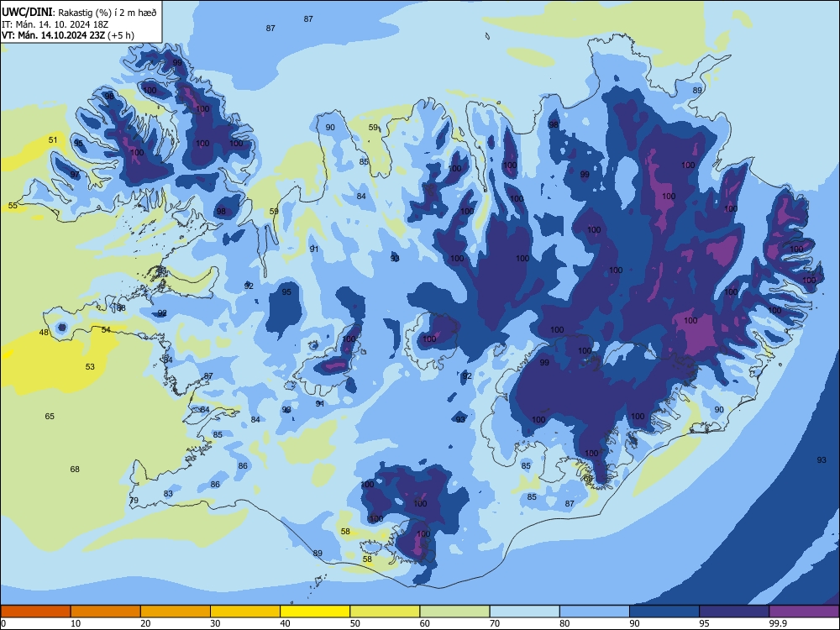Click the legend tick label '10'

pyautogui.click(x=76, y=623)
